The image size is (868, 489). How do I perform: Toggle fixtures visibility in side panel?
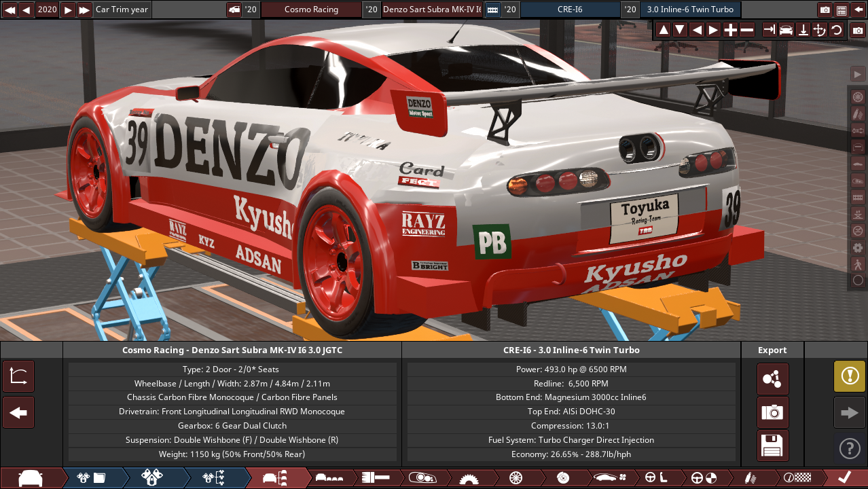pos(858,181)
